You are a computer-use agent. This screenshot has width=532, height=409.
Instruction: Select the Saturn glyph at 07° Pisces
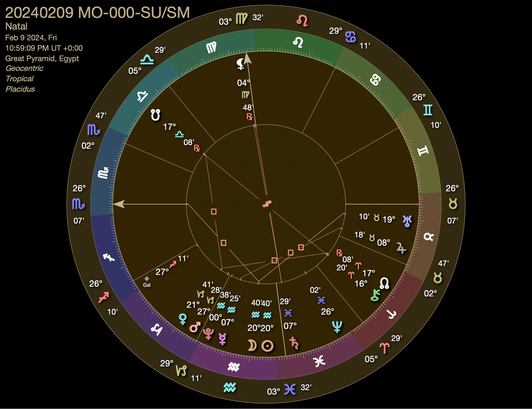click(294, 343)
